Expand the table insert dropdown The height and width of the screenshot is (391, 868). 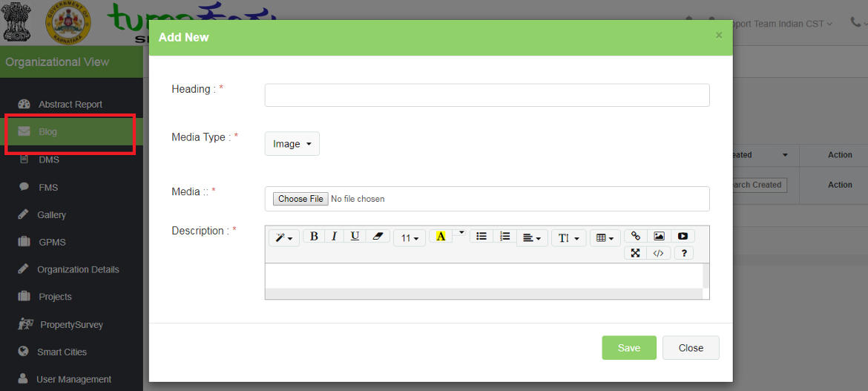(605, 238)
